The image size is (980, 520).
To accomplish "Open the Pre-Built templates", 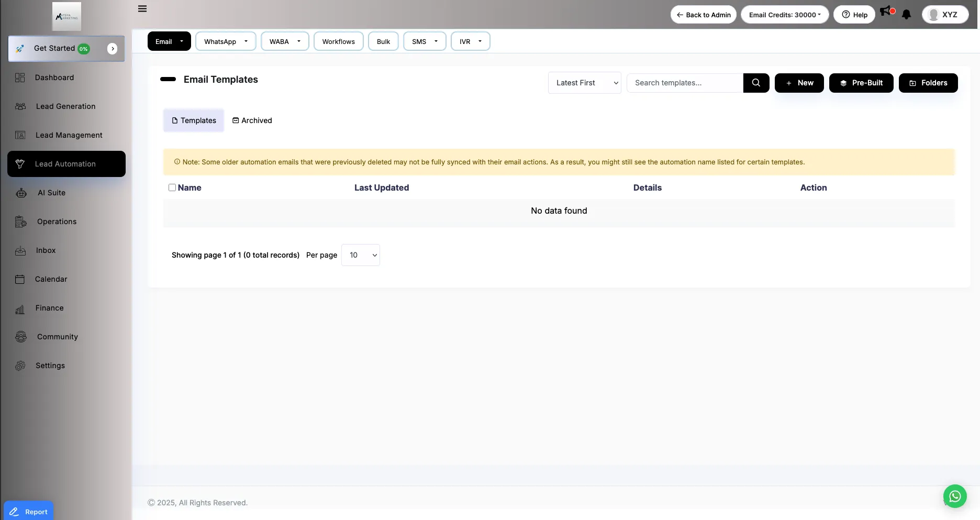I will tap(861, 83).
